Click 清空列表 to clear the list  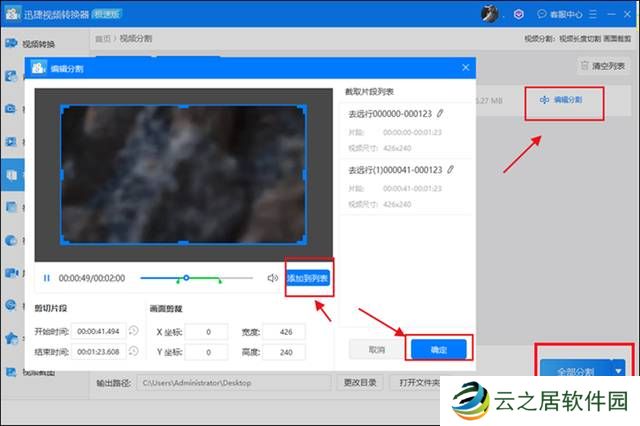click(x=603, y=66)
